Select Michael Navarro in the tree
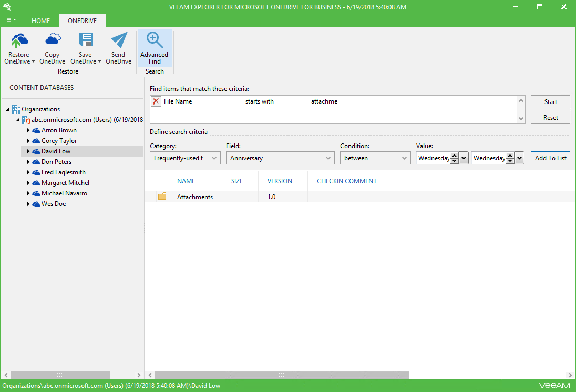This screenshot has height=392, width=576. [x=64, y=193]
